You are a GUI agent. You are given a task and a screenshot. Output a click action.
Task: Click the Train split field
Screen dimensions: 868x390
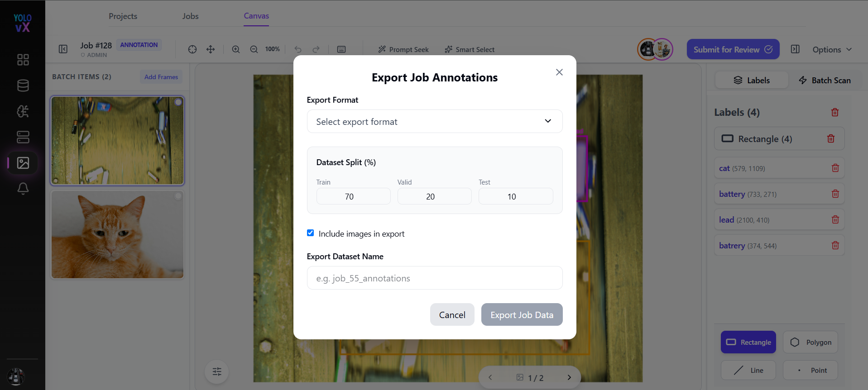click(353, 196)
